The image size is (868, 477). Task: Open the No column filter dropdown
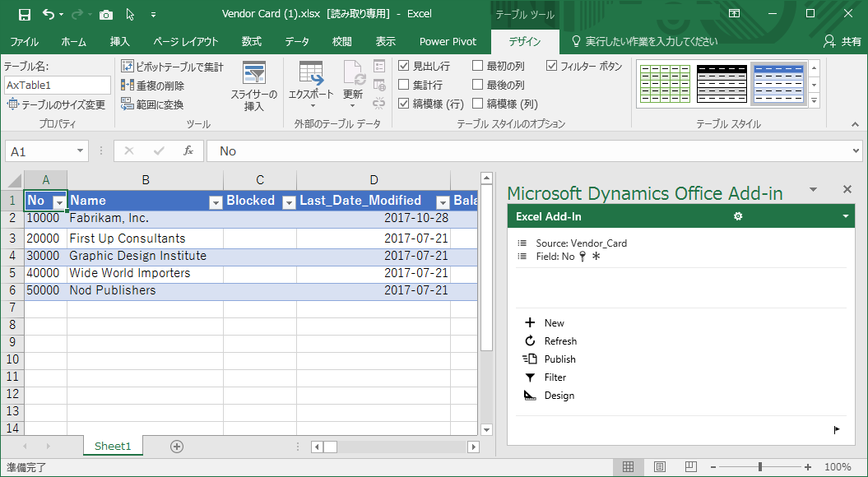(x=58, y=202)
